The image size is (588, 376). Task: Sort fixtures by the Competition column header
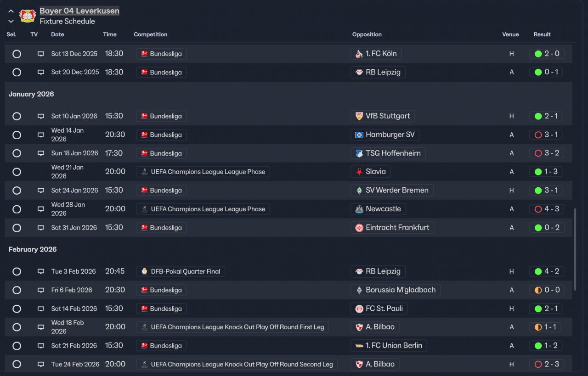point(150,34)
